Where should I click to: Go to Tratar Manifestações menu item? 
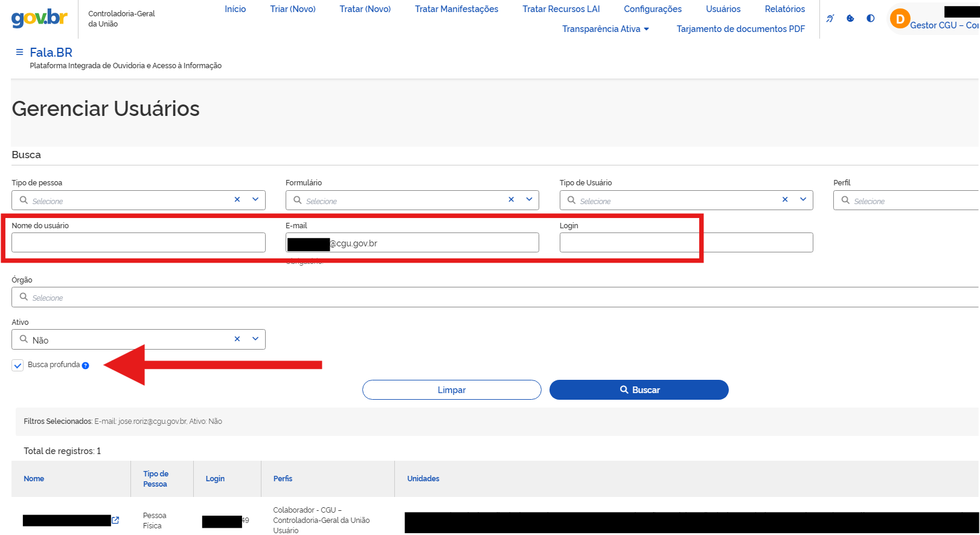pos(456,9)
